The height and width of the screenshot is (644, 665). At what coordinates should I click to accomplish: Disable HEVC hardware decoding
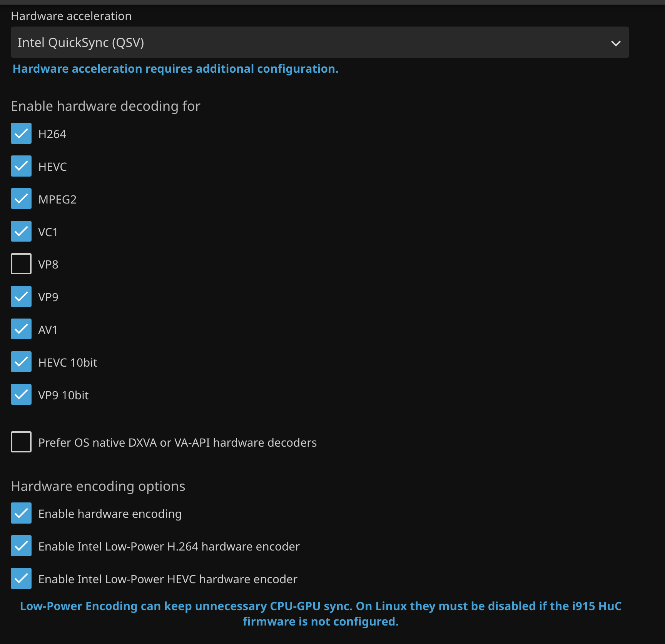coord(21,166)
